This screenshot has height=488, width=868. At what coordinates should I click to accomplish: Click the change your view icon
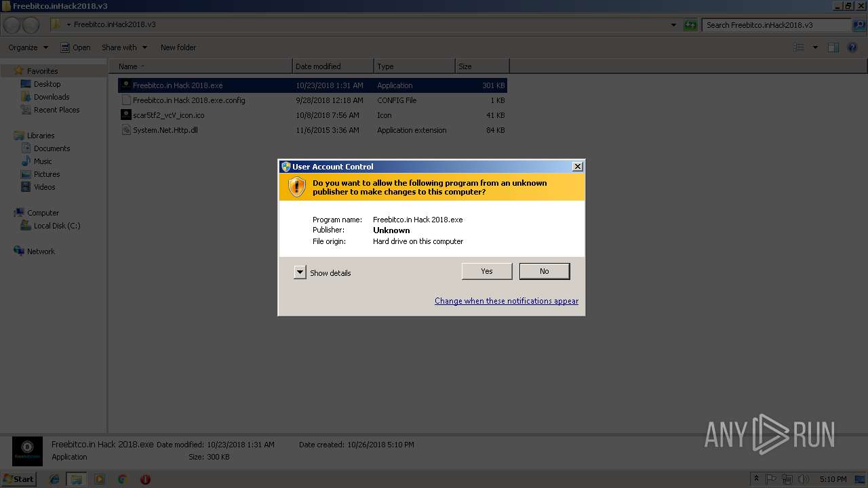[799, 47]
